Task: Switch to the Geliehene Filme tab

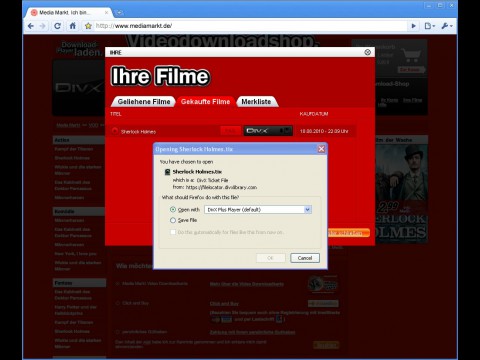Action: [144, 102]
